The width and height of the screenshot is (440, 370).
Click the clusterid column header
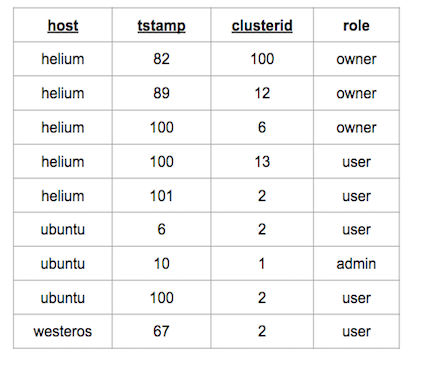[x=262, y=26]
